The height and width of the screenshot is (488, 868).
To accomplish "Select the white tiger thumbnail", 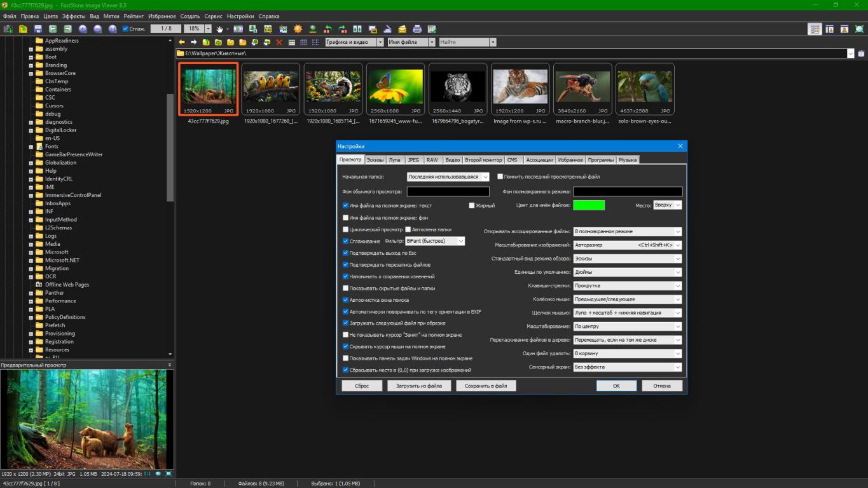I will tap(458, 87).
